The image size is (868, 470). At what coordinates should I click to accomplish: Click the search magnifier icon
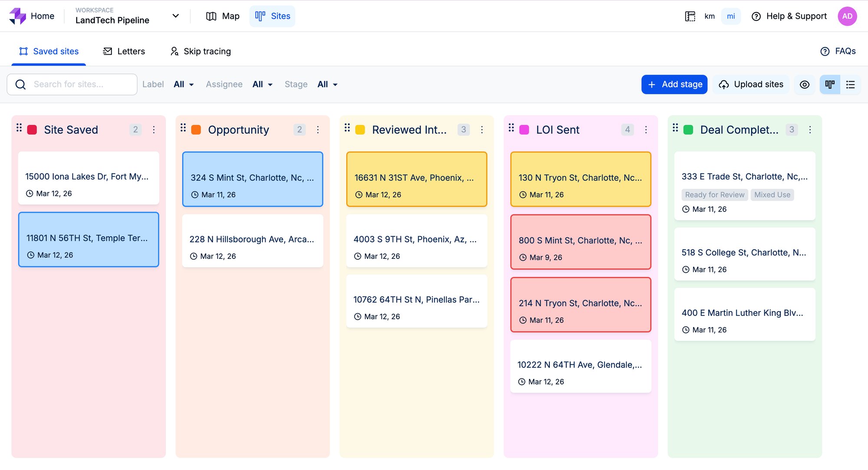pos(20,84)
